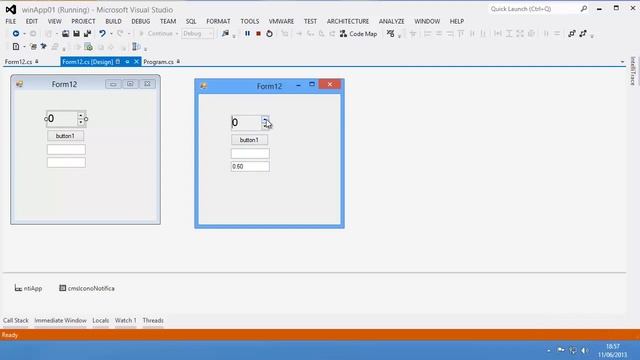
Task: Open the Threads tab
Action: 153,320
